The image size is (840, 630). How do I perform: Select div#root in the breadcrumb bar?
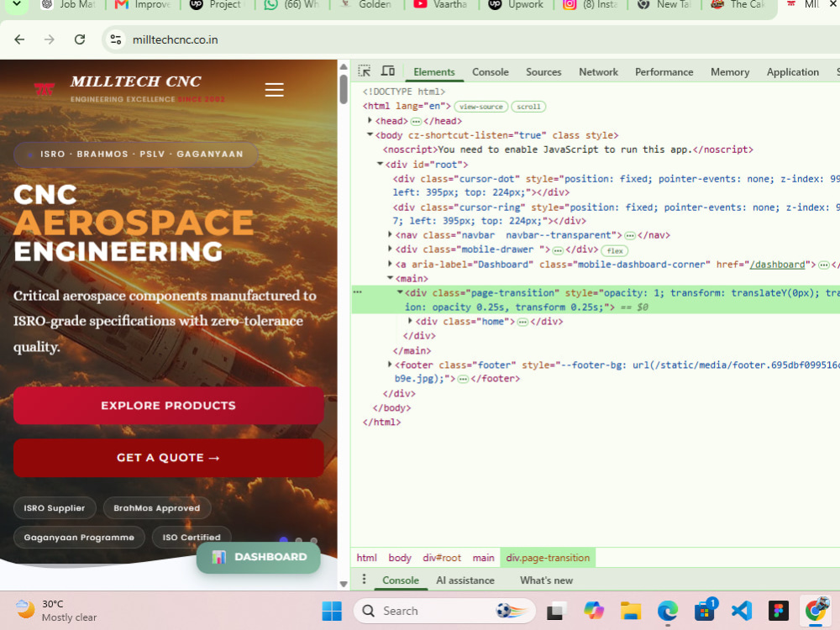442,558
